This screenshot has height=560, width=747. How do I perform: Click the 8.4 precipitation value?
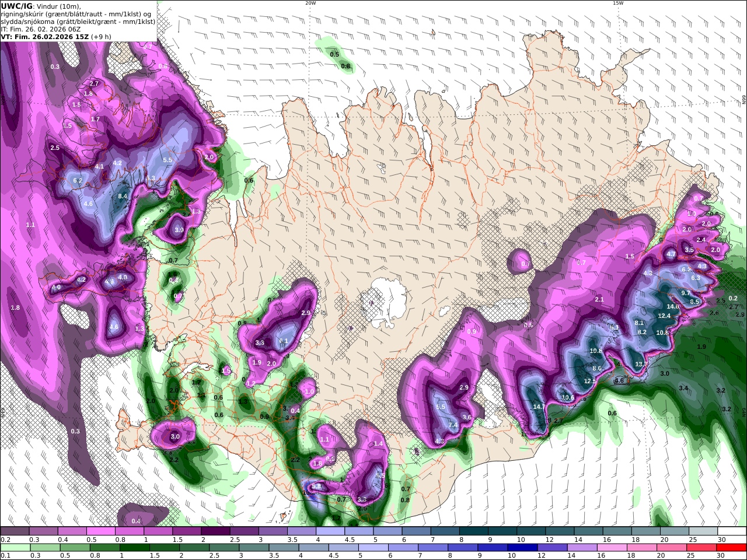(x=123, y=197)
